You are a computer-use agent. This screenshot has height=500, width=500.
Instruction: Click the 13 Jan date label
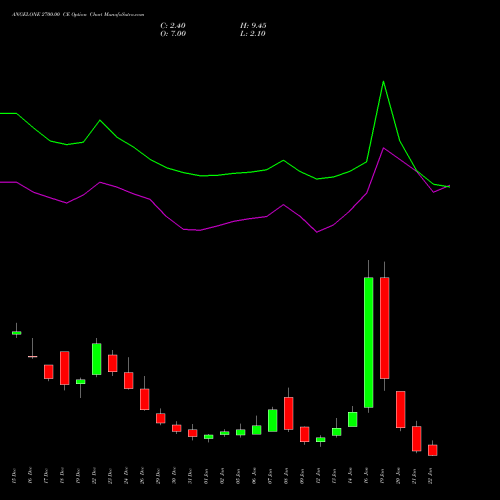[x=334, y=476]
